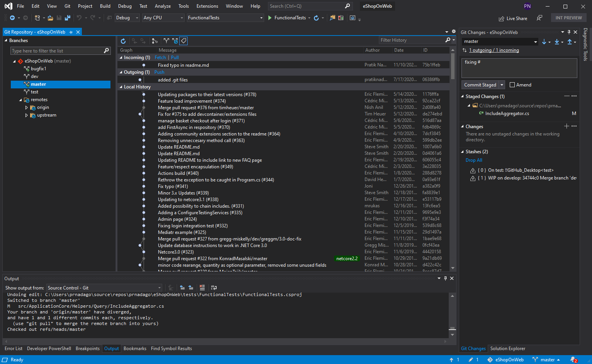
Task: Open the Analyze menu
Action: point(163,6)
